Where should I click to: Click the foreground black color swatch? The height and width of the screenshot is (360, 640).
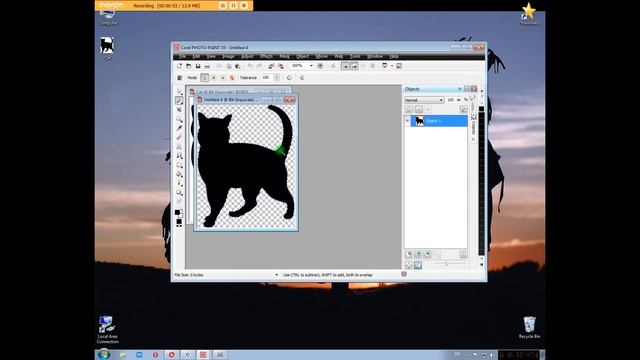click(177, 212)
